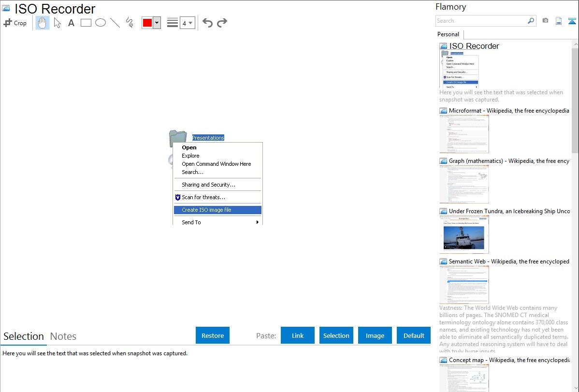Click the icon beside Graph (mathematics) entry

(443, 161)
